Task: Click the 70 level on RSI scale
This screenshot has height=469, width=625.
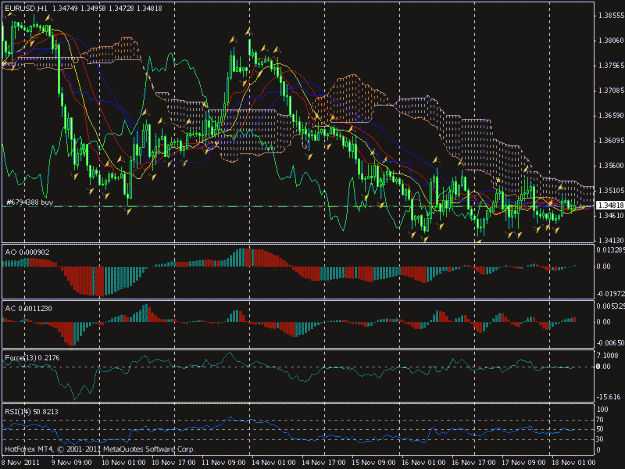Action: [x=600, y=420]
